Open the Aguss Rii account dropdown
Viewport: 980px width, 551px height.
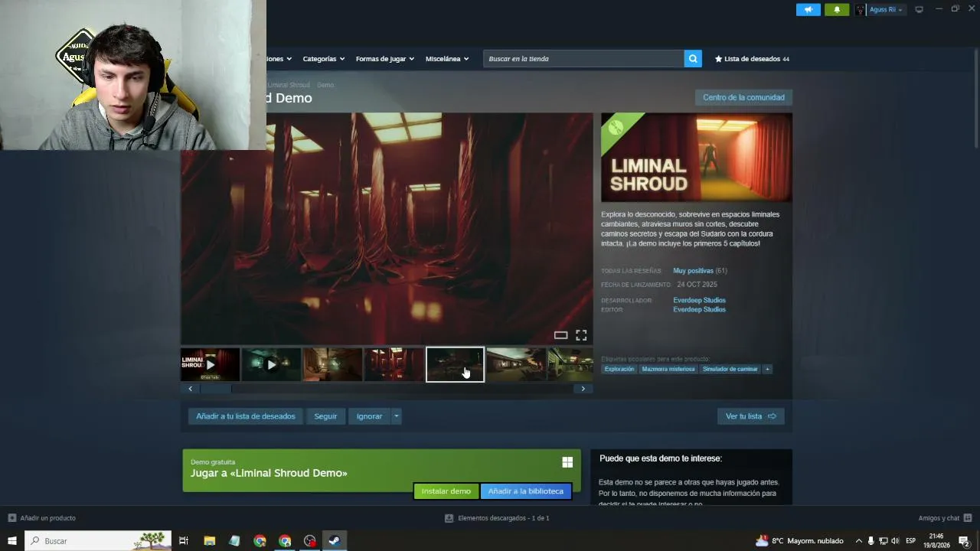(x=885, y=10)
